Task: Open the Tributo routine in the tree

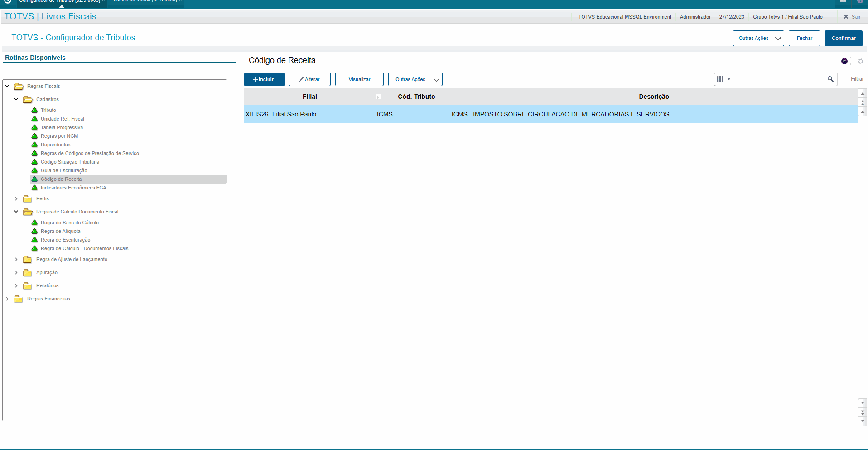Action: pyautogui.click(x=48, y=110)
